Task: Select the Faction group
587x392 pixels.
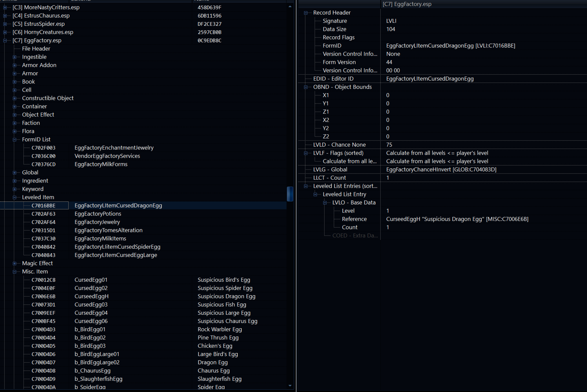Action: point(31,123)
